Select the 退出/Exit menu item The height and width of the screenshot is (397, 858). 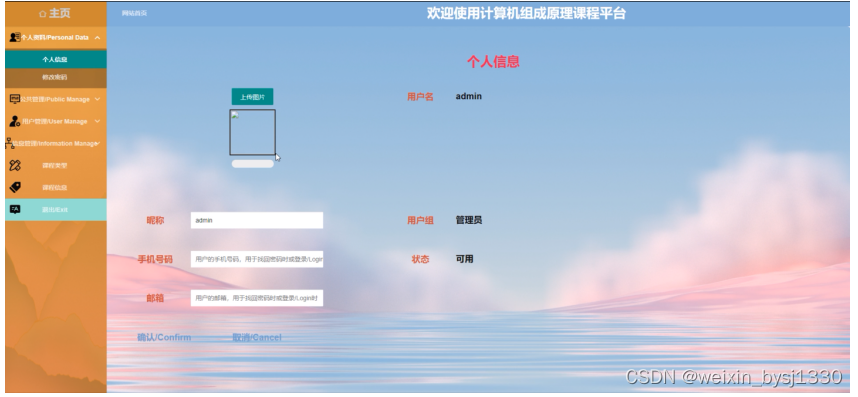[56, 209]
